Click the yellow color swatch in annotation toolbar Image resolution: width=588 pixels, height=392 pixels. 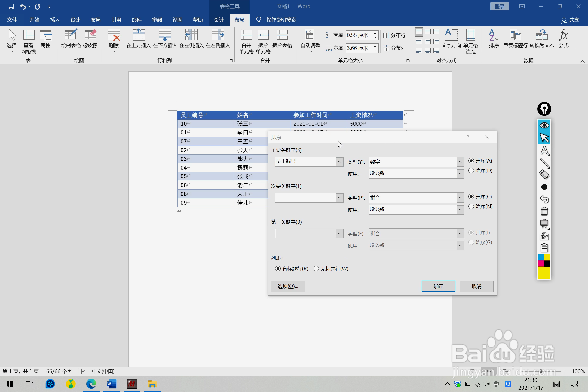(544, 273)
